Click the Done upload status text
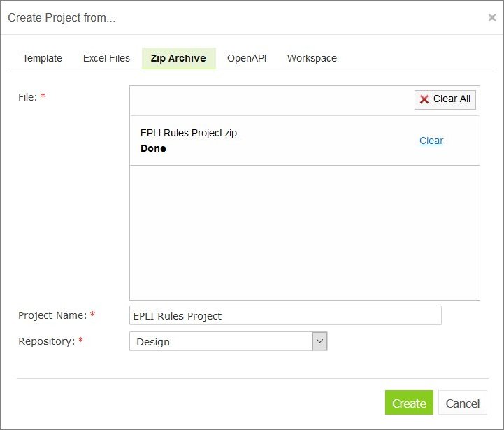The image size is (504, 430). pos(153,148)
